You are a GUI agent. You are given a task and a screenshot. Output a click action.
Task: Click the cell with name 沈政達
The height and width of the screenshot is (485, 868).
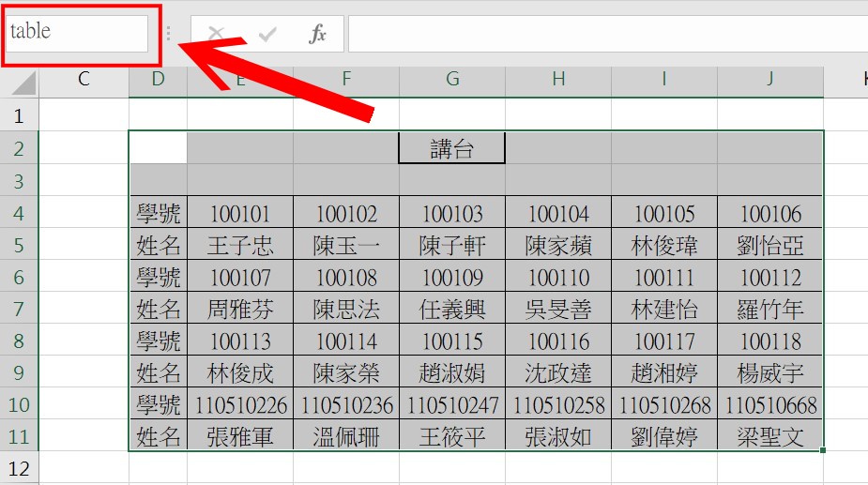coord(558,372)
